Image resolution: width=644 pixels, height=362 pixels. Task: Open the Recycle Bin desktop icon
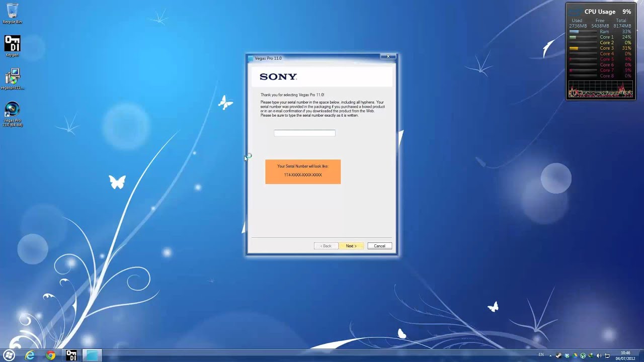point(12,14)
